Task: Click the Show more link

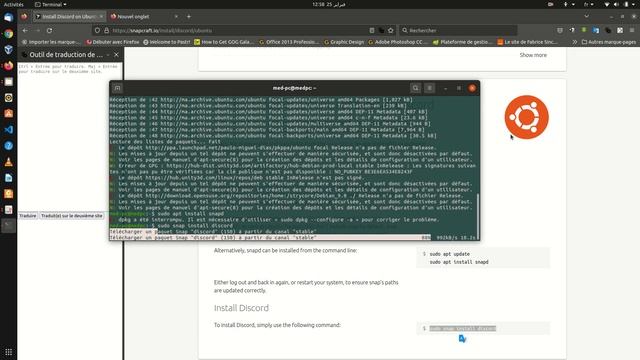Action: pos(533,55)
